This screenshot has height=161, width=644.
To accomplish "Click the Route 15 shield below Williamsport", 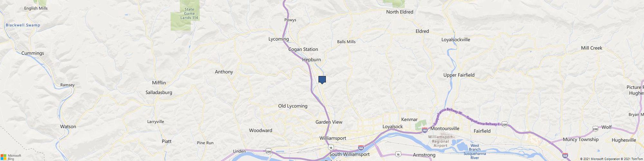I will click(x=331, y=147).
